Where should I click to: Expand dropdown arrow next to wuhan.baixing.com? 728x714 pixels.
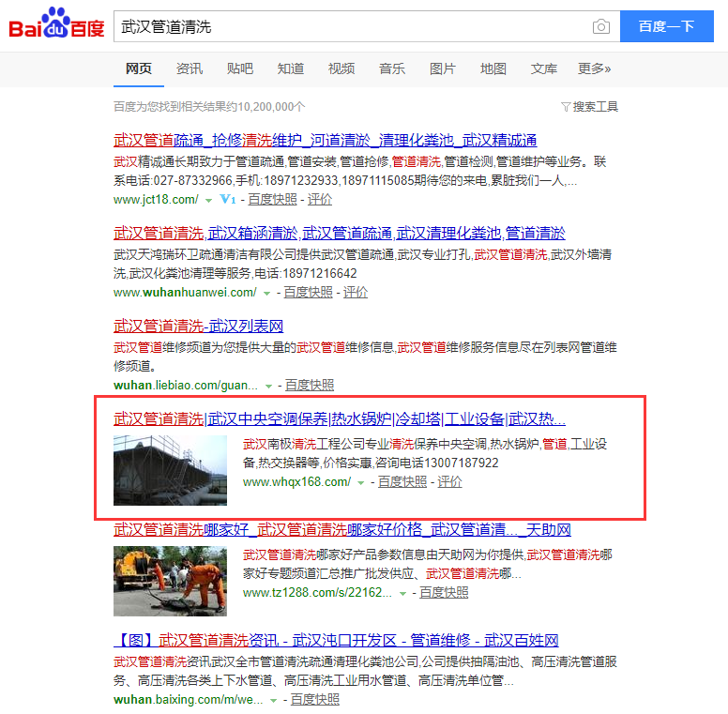tap(273, 701)
